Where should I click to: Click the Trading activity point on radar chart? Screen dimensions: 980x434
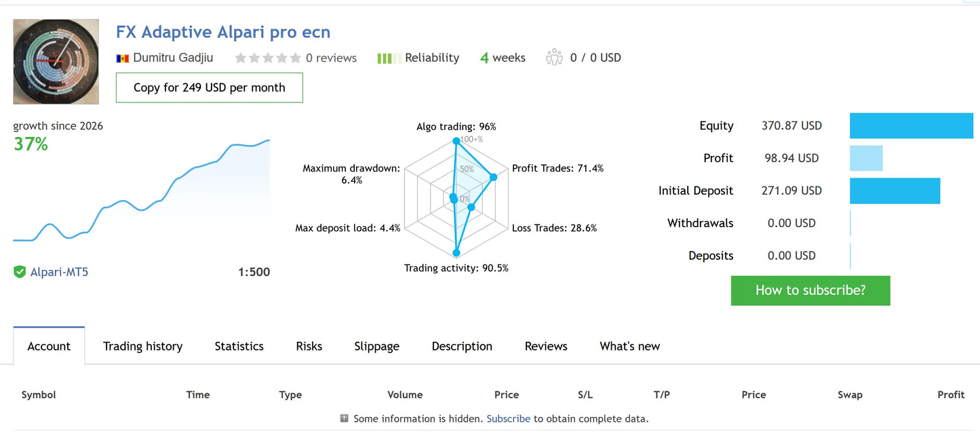456,252
